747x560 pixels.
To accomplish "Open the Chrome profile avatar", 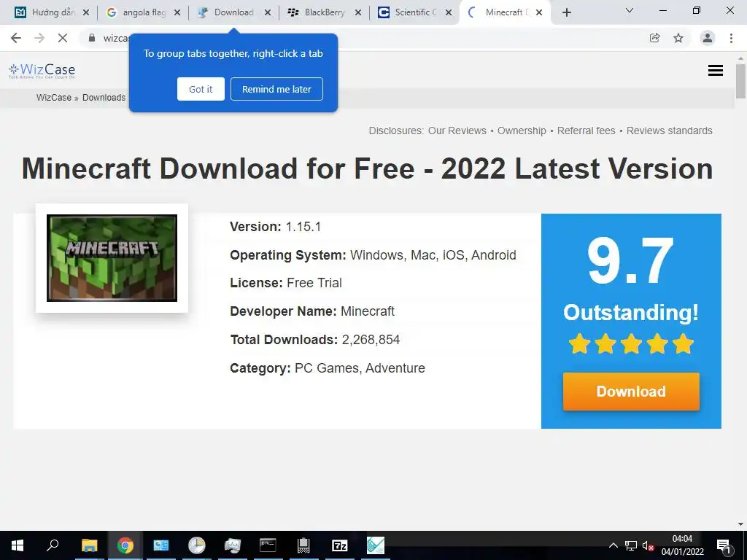I will [708, 38].
